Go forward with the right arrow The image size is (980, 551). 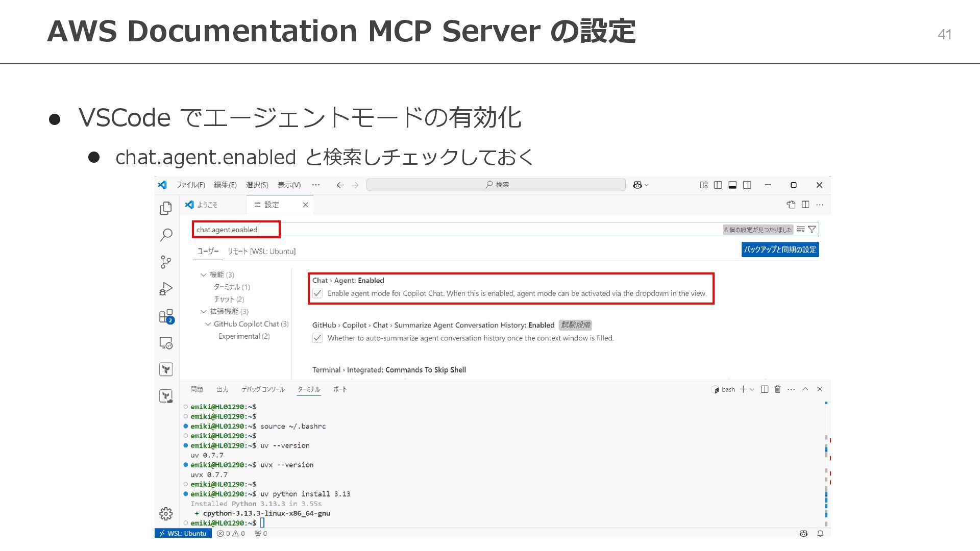coord(355,185)
